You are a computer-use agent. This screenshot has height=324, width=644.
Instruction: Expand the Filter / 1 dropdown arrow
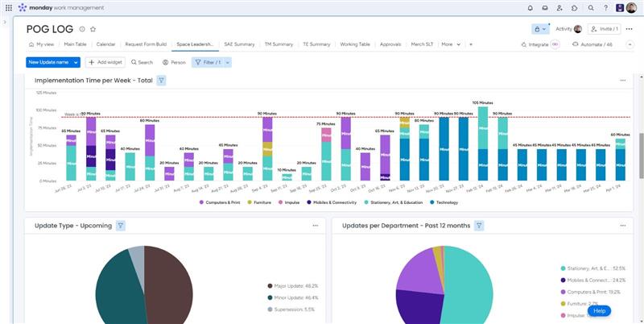tap(224, 62)
